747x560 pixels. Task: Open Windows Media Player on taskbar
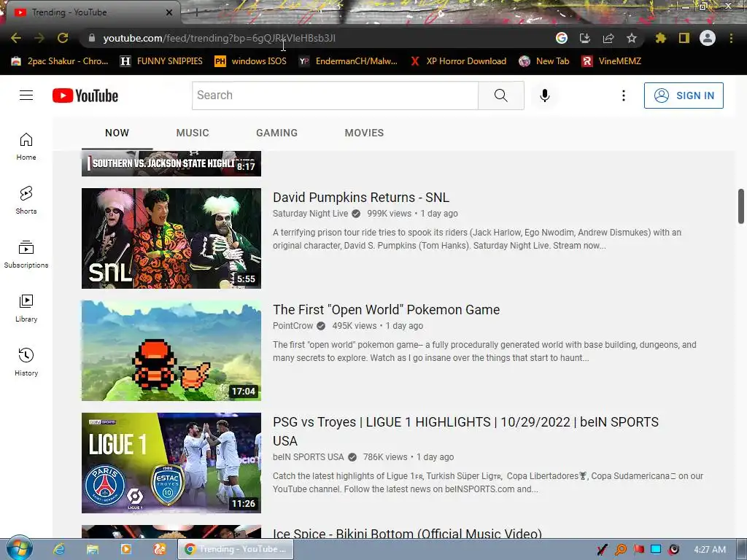click(125, 549)
